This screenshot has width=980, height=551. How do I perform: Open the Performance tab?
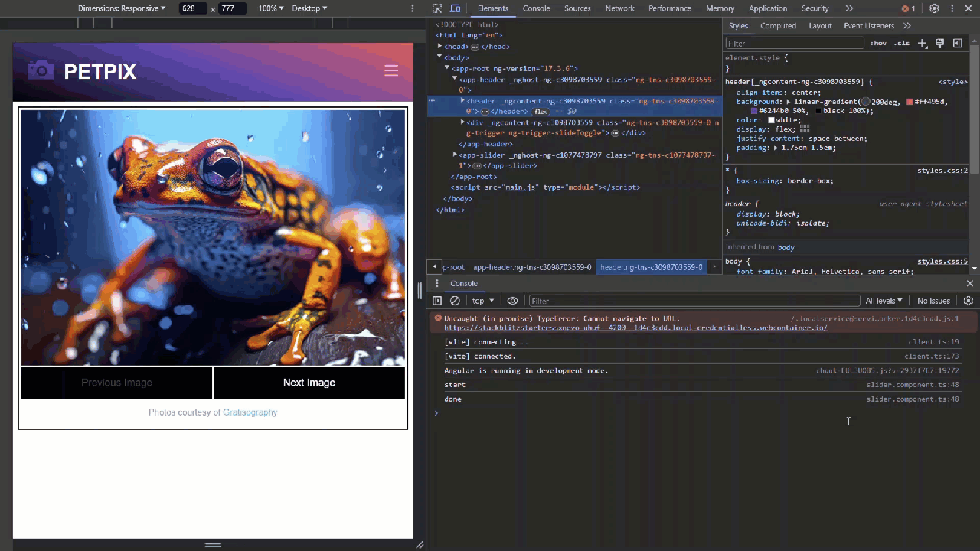(670, 8)
